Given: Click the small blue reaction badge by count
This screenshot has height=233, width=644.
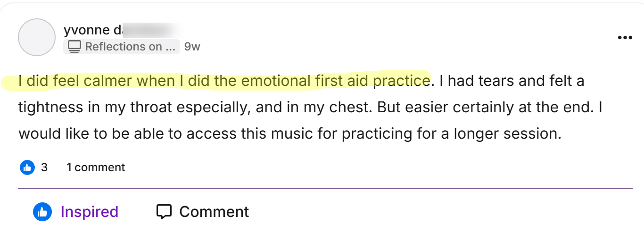Looking at the screenshot, I should point(27,167).
